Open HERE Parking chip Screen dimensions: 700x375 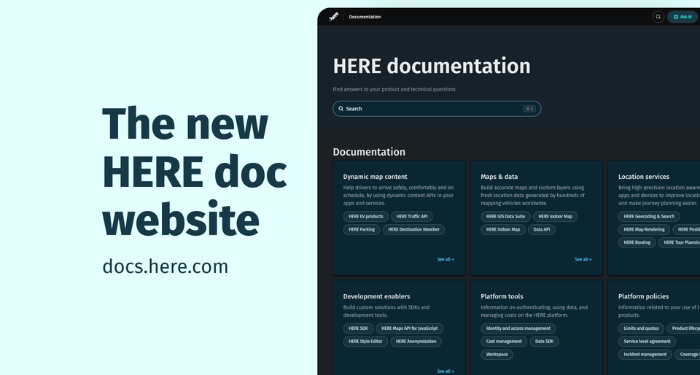pos(362,229)
